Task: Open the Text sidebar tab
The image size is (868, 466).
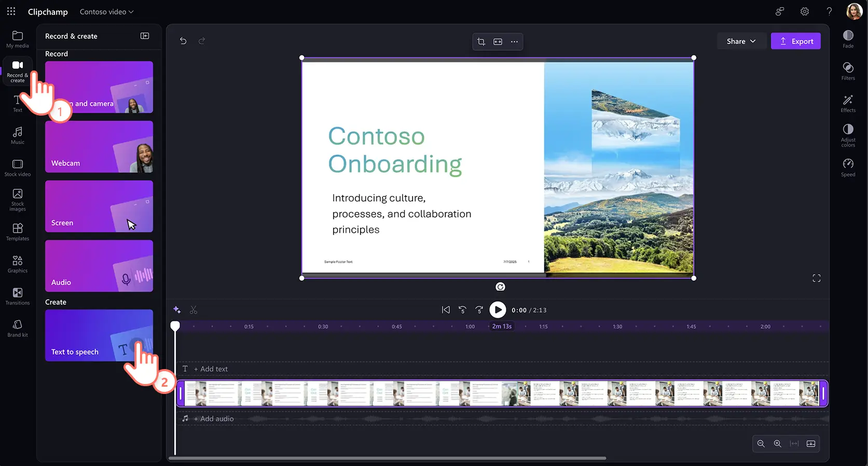Action: (18, 104)
